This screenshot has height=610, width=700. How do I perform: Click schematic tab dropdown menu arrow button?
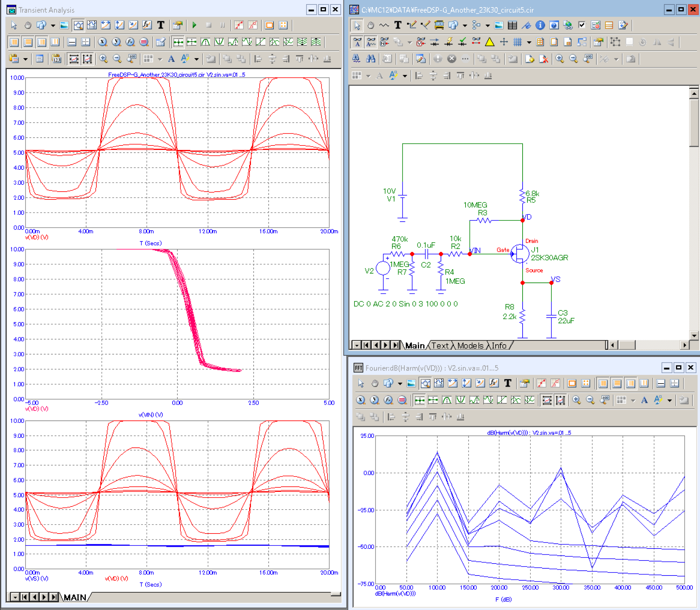pyautogui.click(x=356, y=345)
